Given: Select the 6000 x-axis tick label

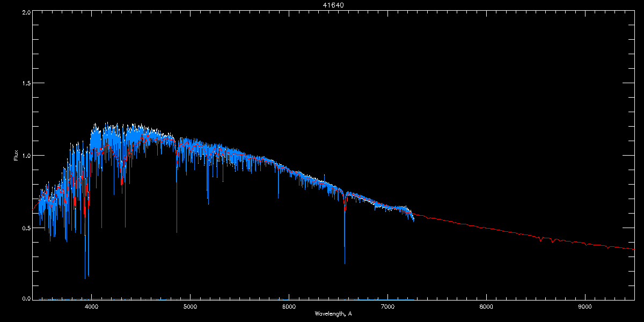Looking at the screenshot, I should pyautogui.click(x=289, y=307).
